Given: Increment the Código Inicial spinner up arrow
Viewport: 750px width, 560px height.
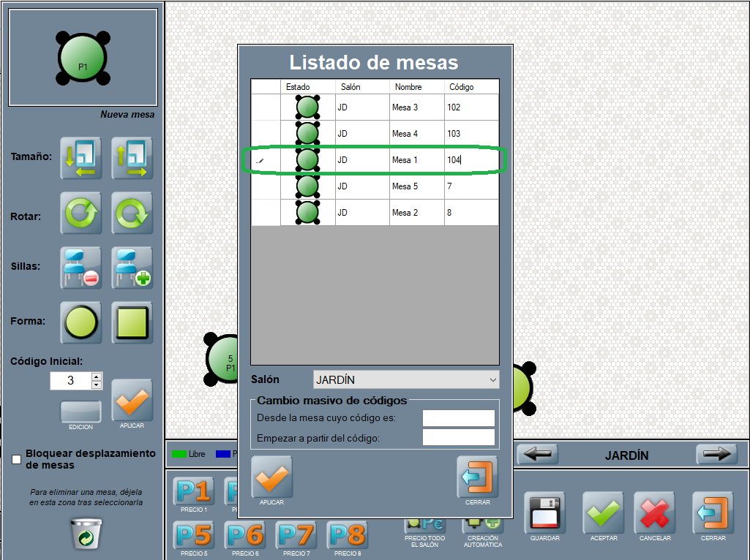Looking at the screenshot, I should pyautogui.click(x=96, y=377).
